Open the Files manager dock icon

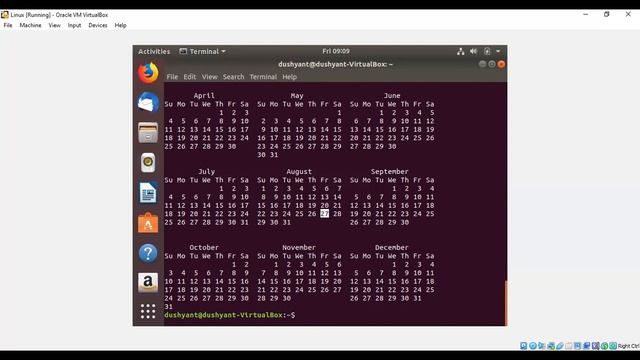148,133
